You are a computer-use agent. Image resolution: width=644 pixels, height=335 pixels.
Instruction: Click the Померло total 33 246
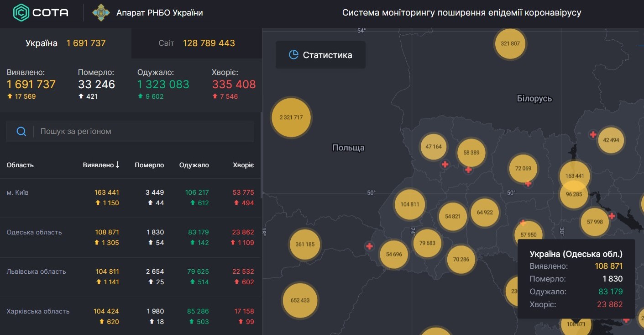(x=96, y=85)
